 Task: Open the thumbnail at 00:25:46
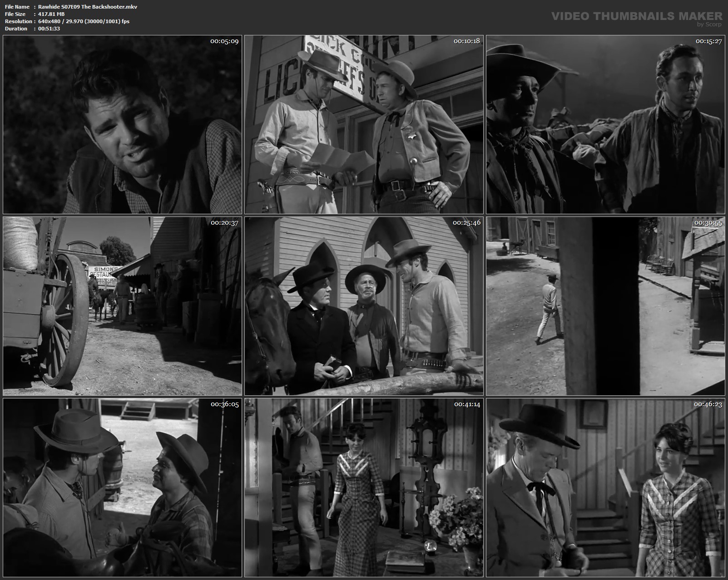(x=364, y=306)
